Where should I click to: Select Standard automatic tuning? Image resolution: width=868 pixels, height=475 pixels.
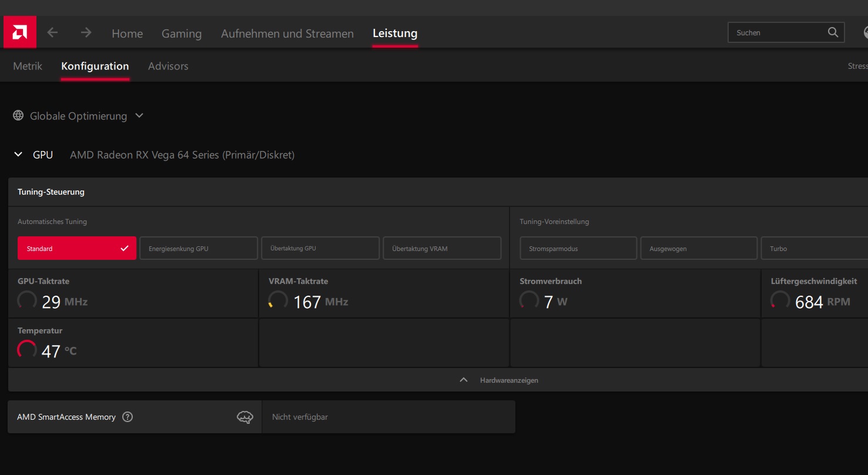[x=77, y=248]
